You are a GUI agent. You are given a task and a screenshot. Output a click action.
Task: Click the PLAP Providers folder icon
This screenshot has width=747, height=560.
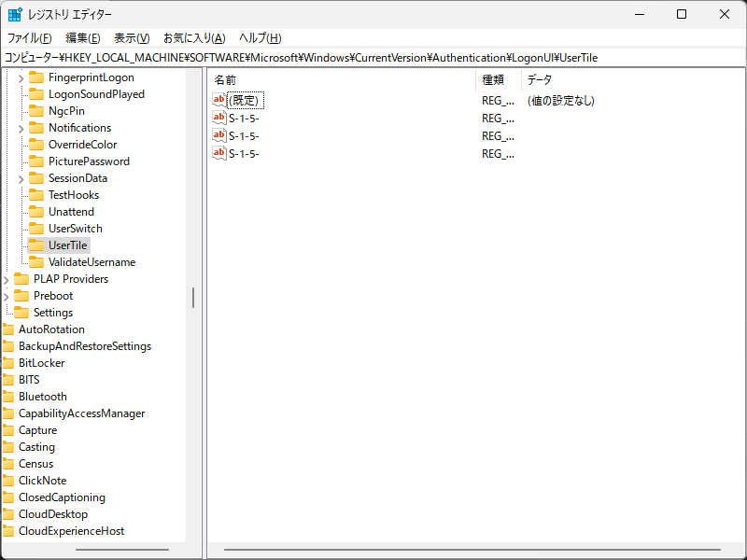(x=21, y=278)
